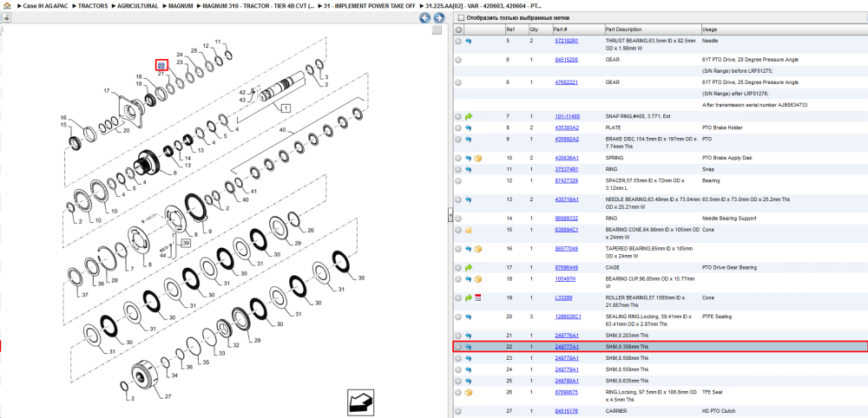Click blue arrow icon in PLATE row
Screen dimensions: 868x418
pos(469,127)
